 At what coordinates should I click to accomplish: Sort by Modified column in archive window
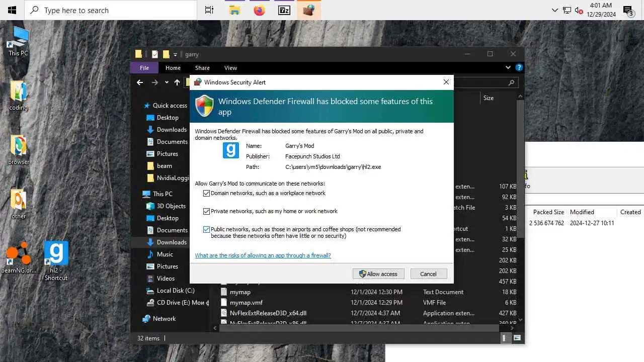582,212
